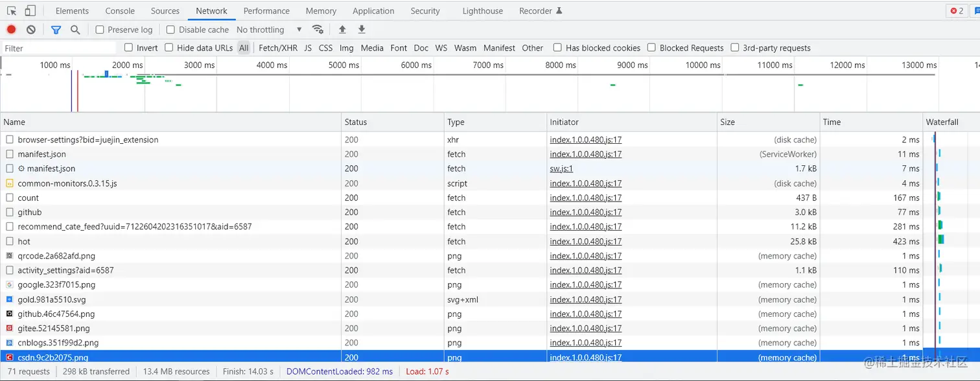Image resolution: width=980 pixels, height=381 pixels.
Task: Open network conditions wifi icon
Action: 318,29
